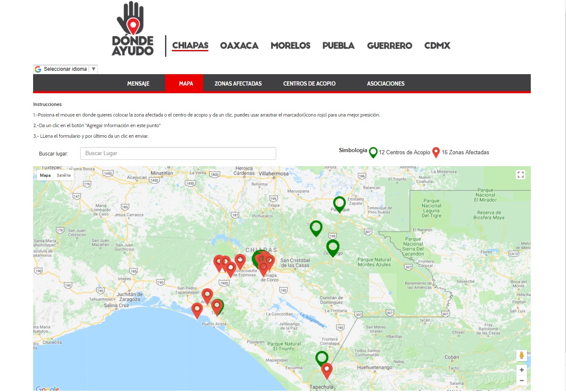
Task: Click red marker at Chiapa de Corzo
Action: (x=263, y=268)
